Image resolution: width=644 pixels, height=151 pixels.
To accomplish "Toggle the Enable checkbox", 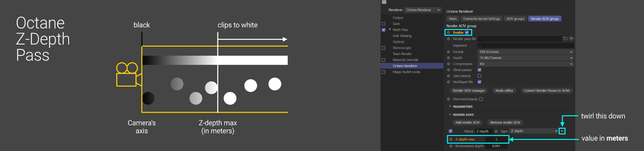I will click(x=467, y=33).
